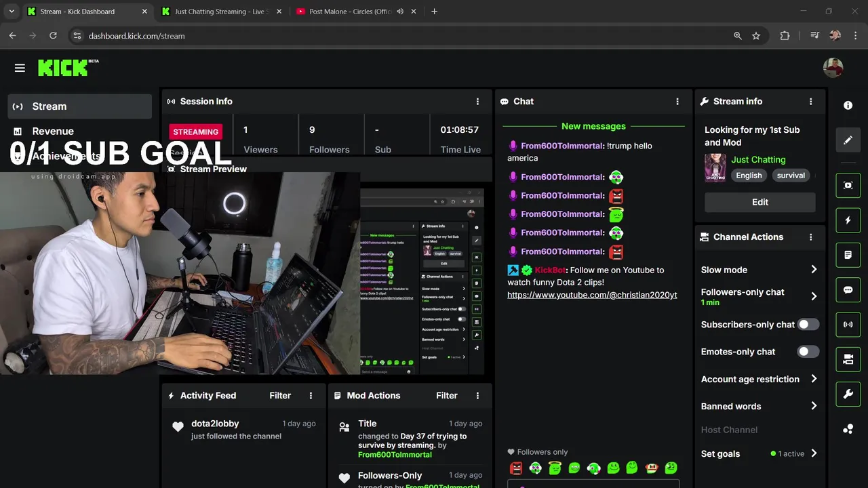Viewport: 868px width, 488px height.
Task: Click the Title mod action document icon
Action: pos(344,426)
